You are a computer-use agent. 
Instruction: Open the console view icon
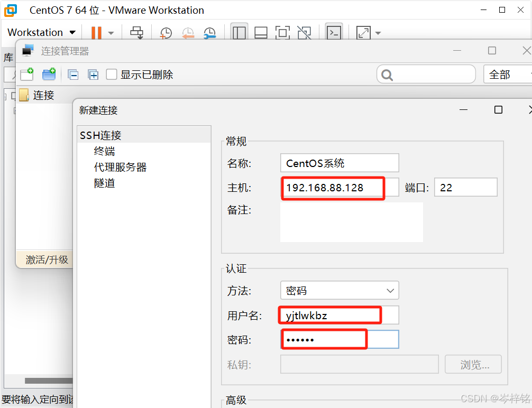(x=334, y=33)
